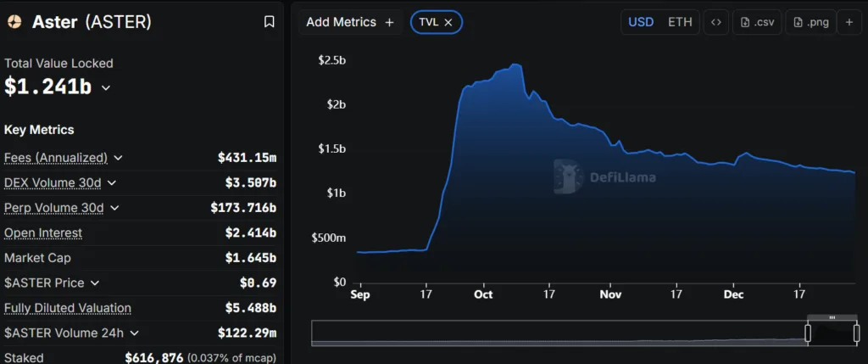Switch chart denomination to ETH
Screen dimensions: 868x364
[x=680, y=22]
